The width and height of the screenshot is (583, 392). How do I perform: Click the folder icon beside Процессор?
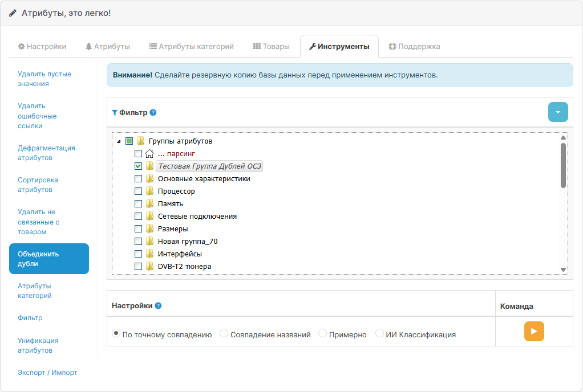pyautogui.click(x=149, y=191)
